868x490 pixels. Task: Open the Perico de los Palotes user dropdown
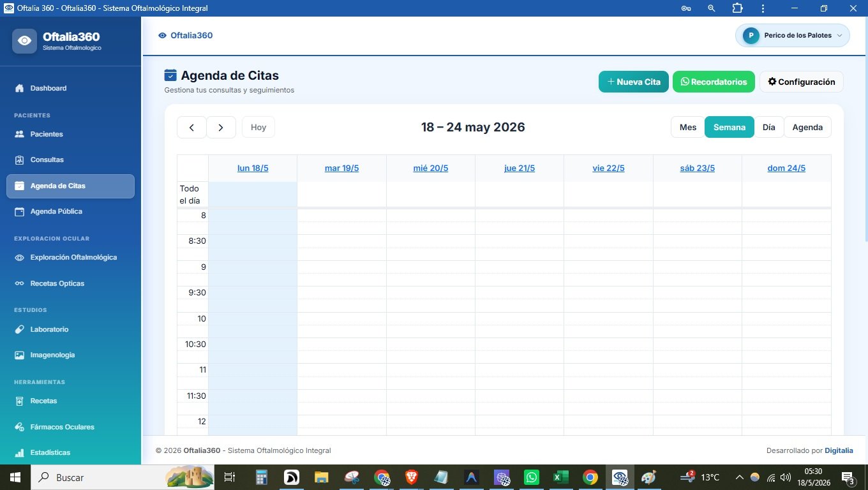[793, 36]
